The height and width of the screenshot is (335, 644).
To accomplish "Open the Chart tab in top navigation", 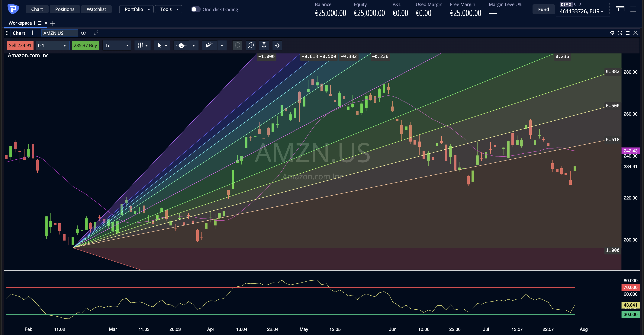I will coord(37,9).
